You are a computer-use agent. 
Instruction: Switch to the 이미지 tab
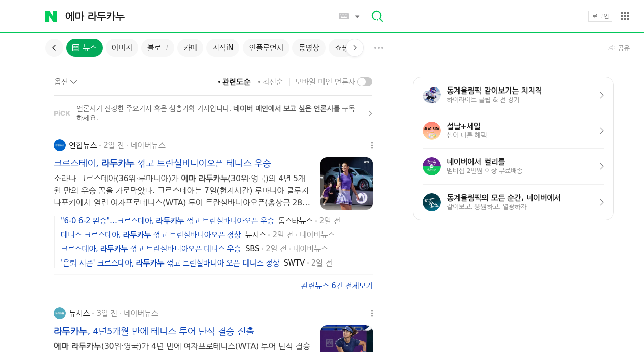click(x=122, y=47)
